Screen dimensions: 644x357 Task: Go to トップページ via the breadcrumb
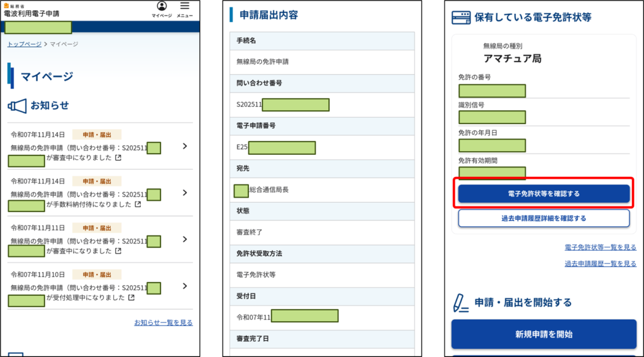coord(25,44)
